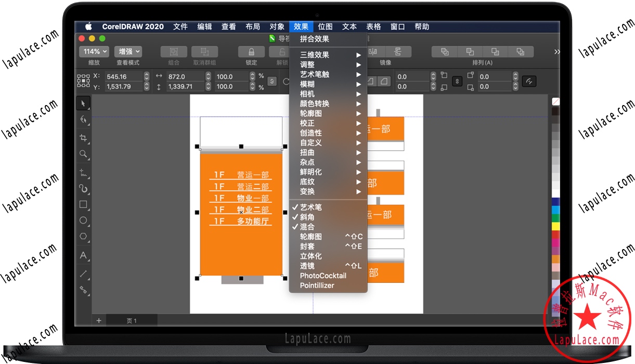635x364 pixels.
Task: Select PhotoCocktail from the Effects menu
Action: tap(323, 276)
